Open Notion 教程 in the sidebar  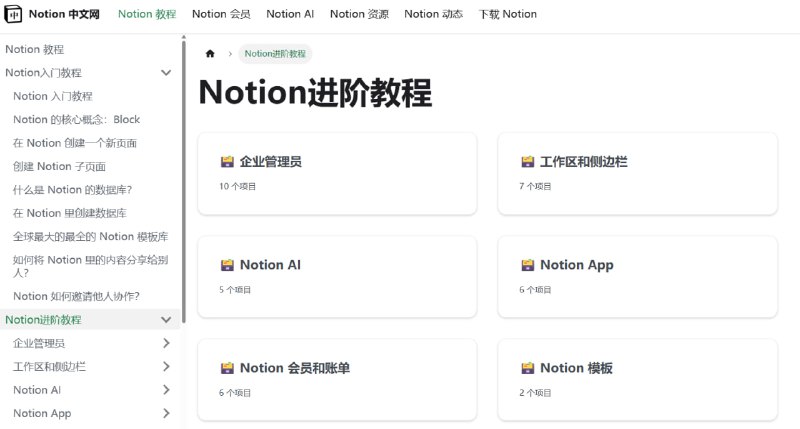(34, 49)
